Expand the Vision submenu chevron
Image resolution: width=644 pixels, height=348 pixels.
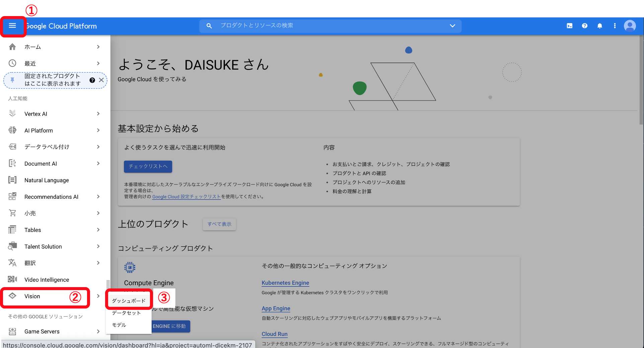[x=98, y=296]
